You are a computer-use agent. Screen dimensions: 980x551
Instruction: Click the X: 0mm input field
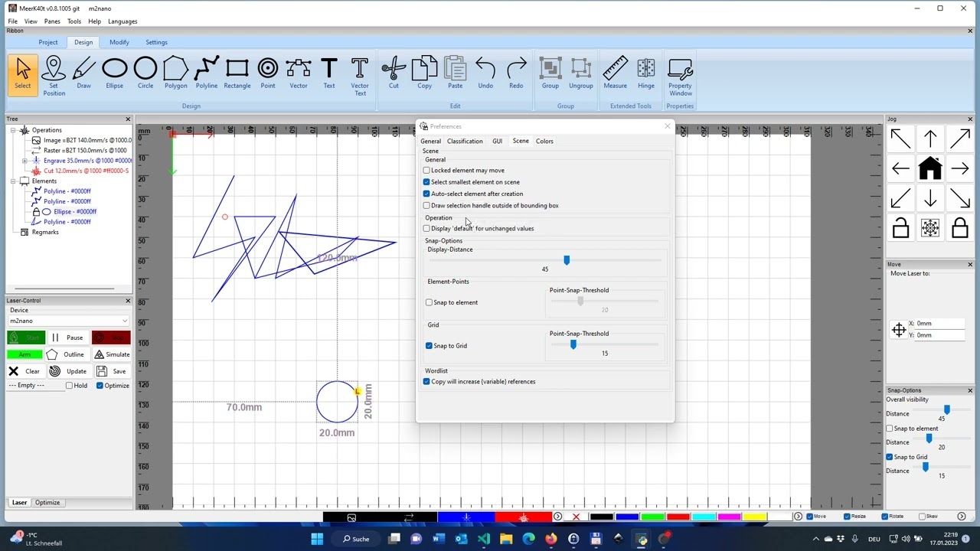click(x=939, y=324)
